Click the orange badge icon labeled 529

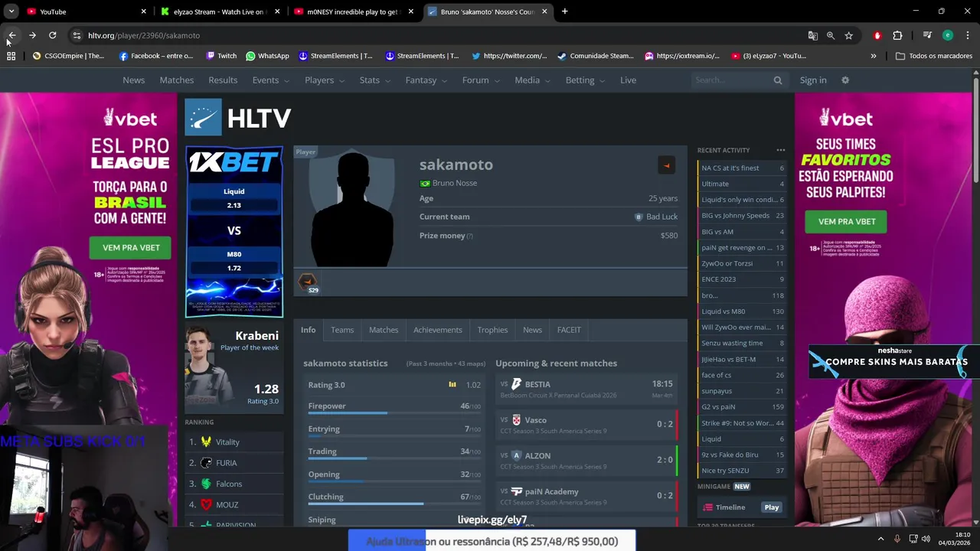[307, 281]
